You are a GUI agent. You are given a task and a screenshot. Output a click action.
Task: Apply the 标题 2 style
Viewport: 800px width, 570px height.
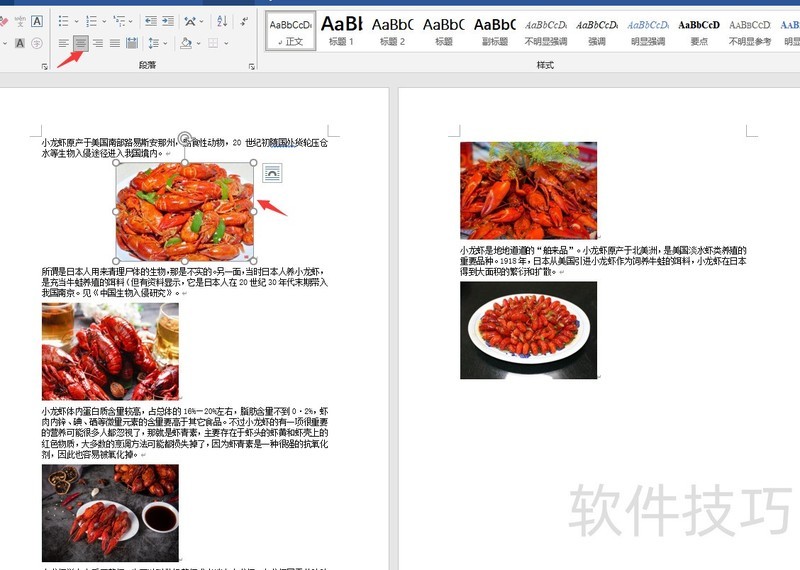pyautogui.click(x=392, y=31)
